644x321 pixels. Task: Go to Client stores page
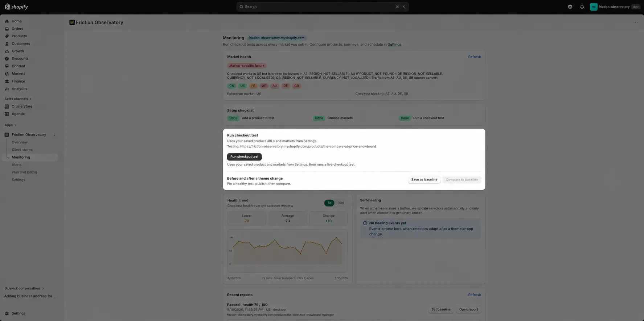pos(22,150)
